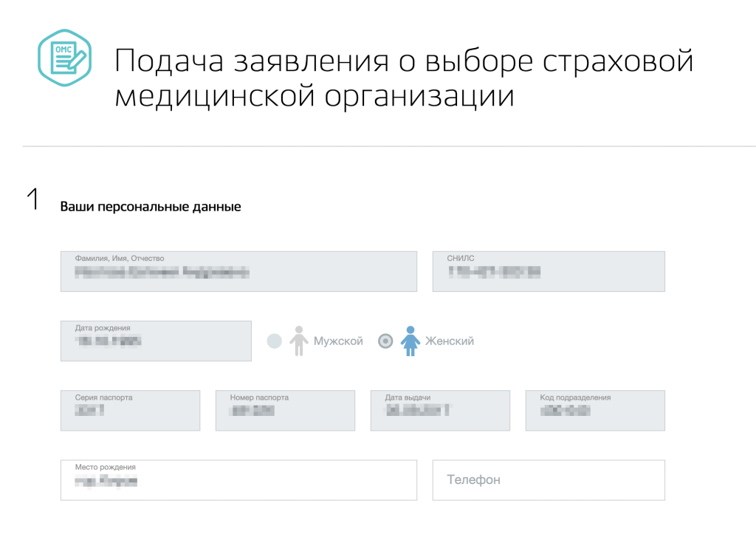Open the Дата выдачи date field

click(440, 410)
